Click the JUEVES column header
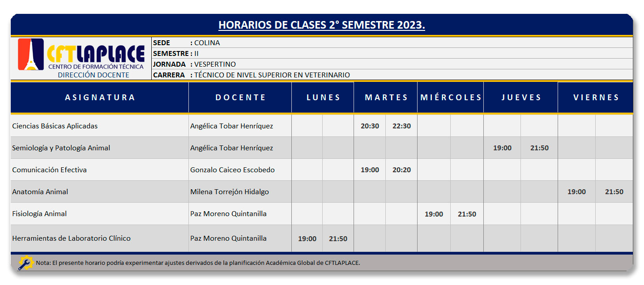 (x=521, y=98)
